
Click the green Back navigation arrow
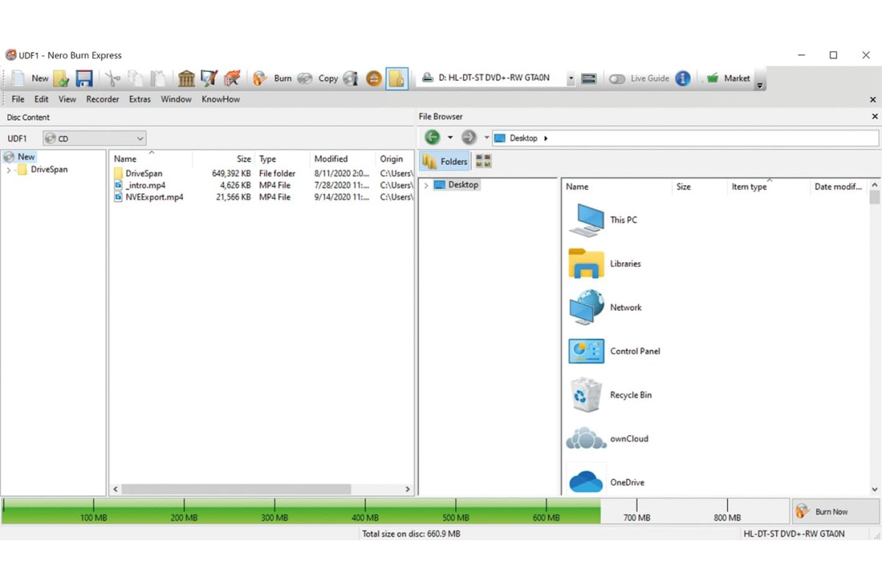coord(432,137)
